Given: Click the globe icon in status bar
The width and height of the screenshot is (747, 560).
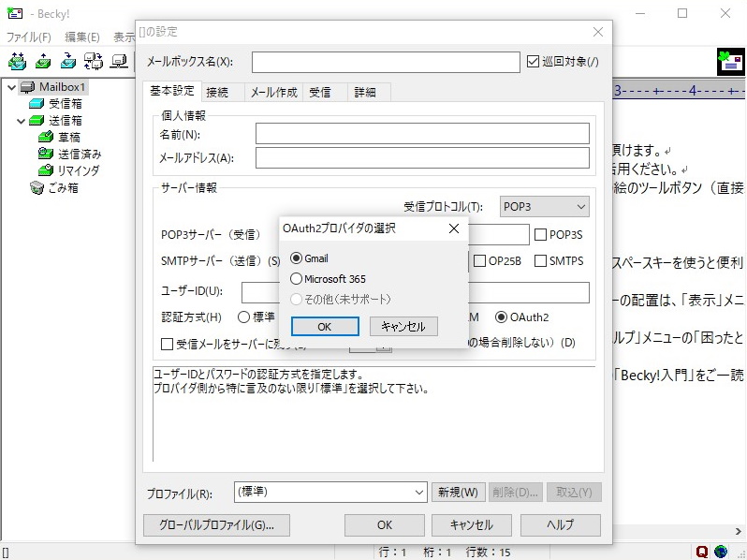Looking at the screenshot, I should point(721,552).
